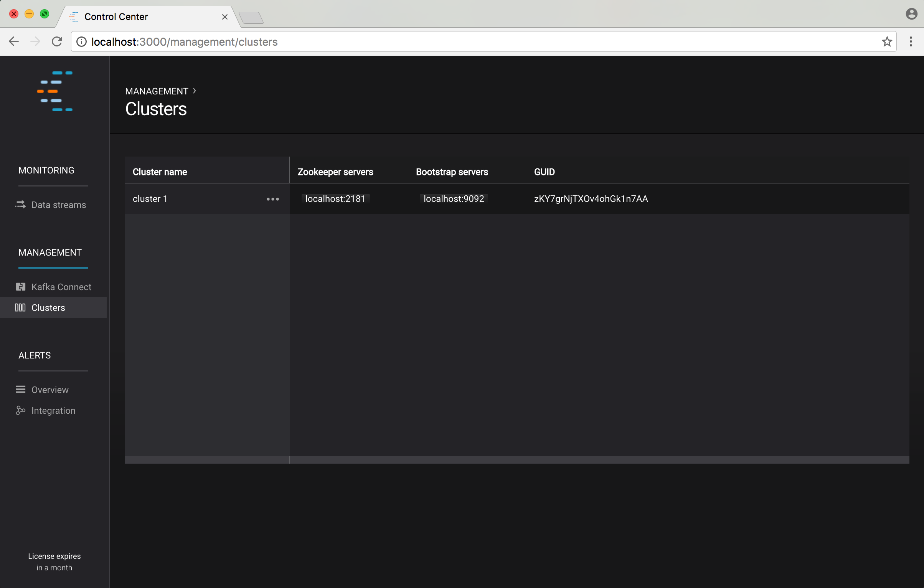Bookmark page with the star icon

point(887,42)
